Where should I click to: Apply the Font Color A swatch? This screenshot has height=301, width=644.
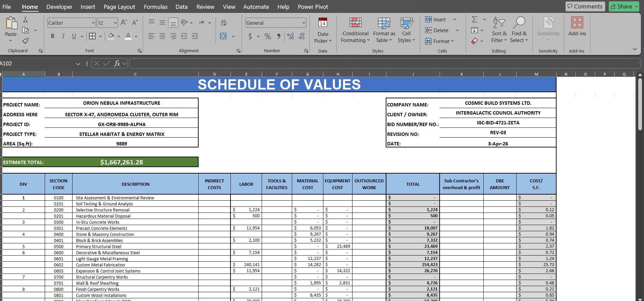(x=128, y=36)
